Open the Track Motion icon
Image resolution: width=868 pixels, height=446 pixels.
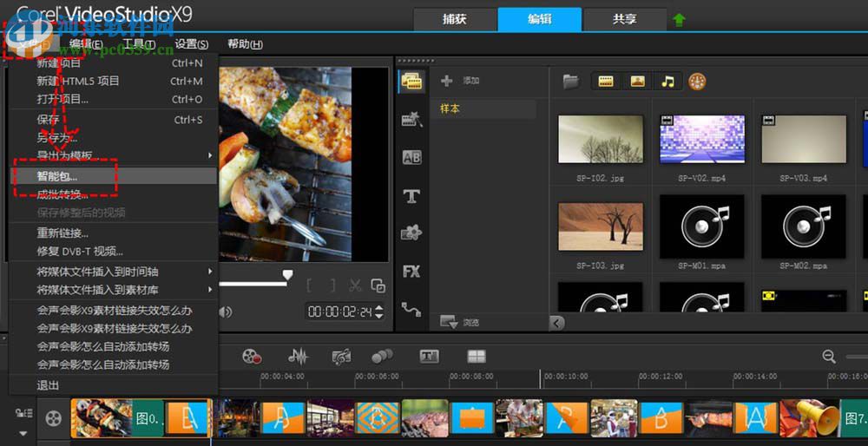click(x=382, y=357)
